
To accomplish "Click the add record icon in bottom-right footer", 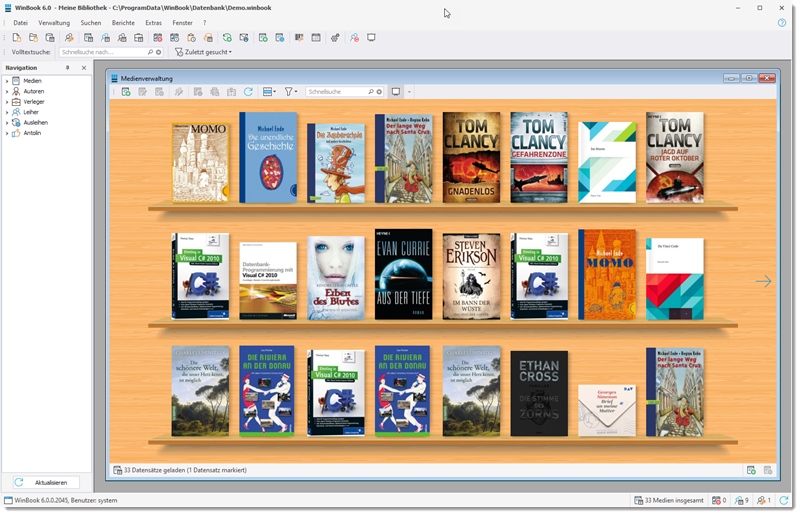I will (x=751, y=470).
